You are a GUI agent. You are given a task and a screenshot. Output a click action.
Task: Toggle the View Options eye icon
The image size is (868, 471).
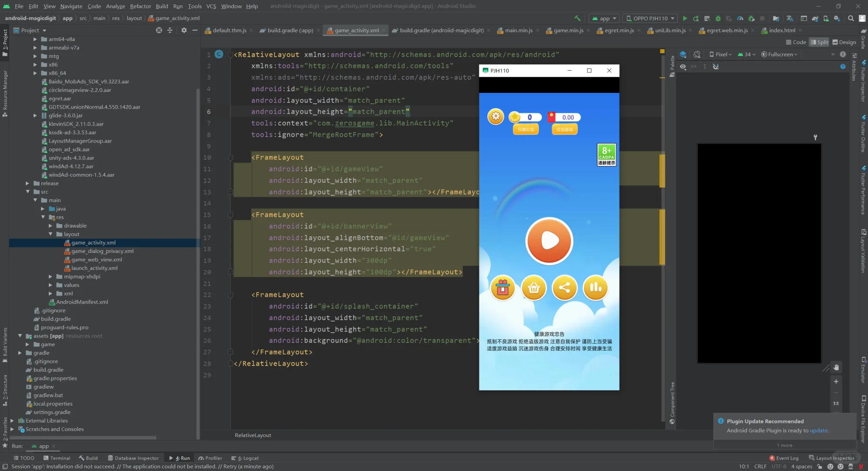click(683, 67)
